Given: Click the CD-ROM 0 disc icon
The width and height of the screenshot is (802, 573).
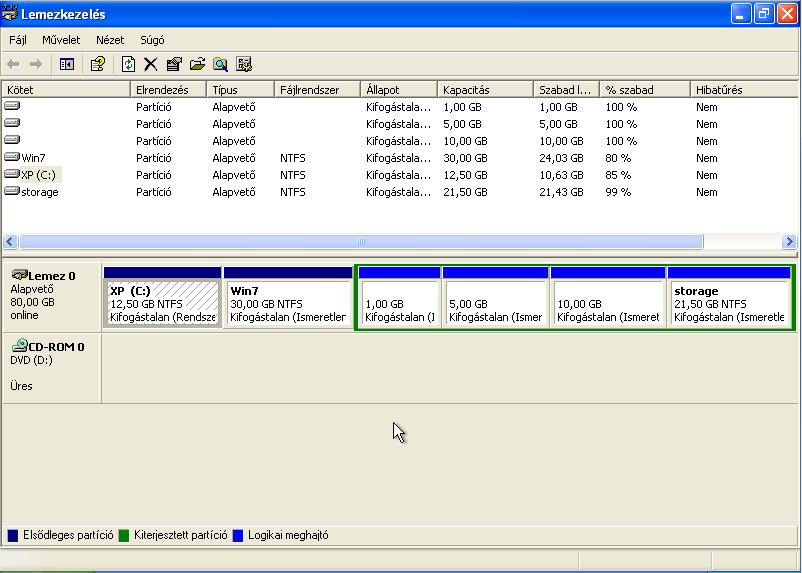Looking at the screenshot, I should [19, 345].
